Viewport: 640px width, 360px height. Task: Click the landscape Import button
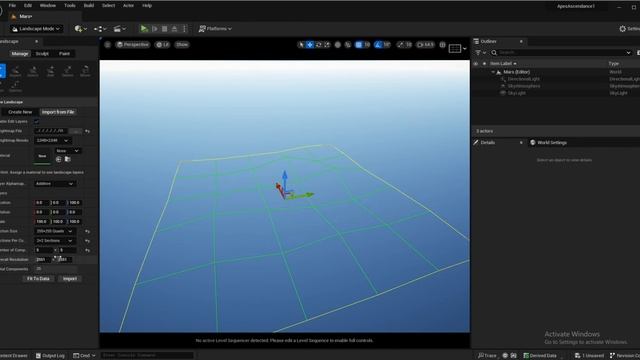(69, 279)
